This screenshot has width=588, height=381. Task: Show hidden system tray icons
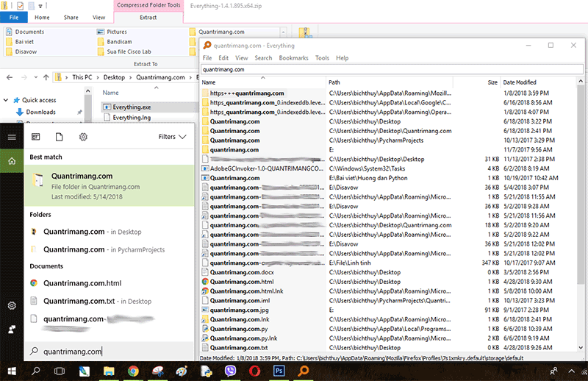pos(571,371)
